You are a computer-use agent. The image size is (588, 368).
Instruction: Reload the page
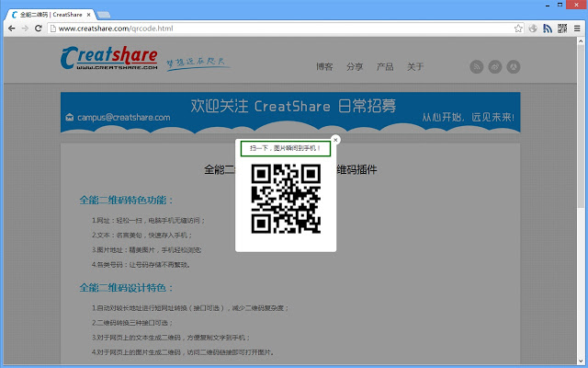[39, 29]
